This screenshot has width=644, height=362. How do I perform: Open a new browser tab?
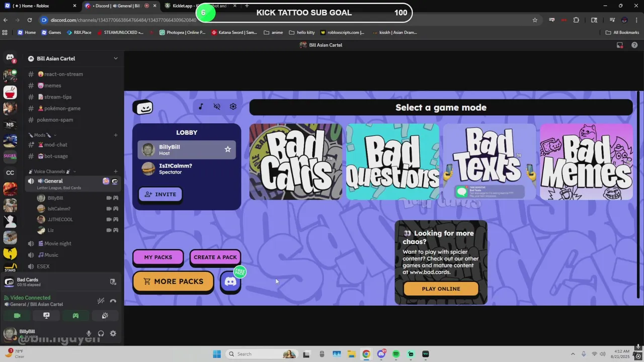tap(247, 6)
